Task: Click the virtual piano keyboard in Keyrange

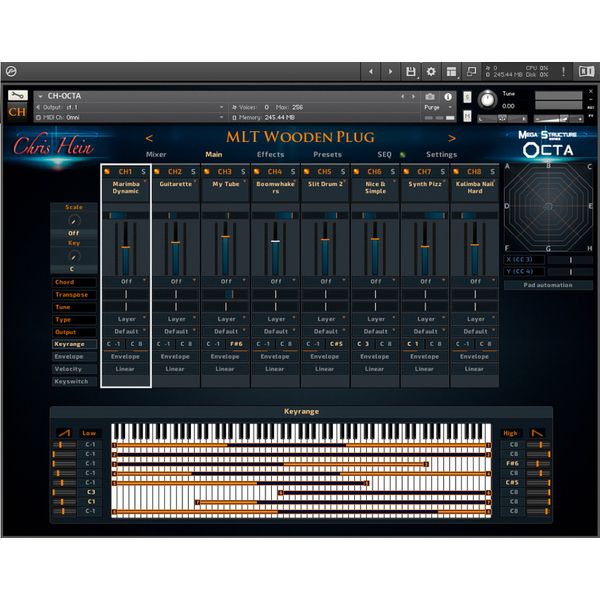Action: [x=302, y=432]
